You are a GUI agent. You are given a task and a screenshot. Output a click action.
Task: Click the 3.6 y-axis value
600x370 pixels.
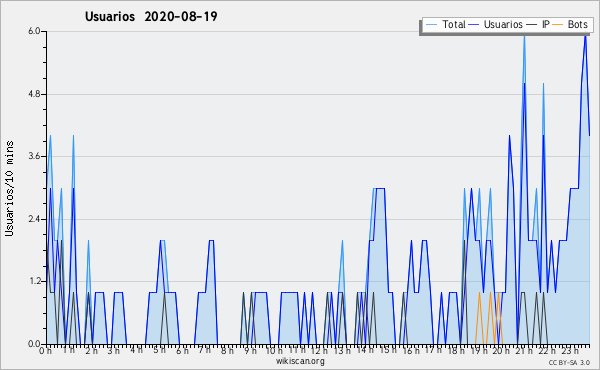point(34,156)
